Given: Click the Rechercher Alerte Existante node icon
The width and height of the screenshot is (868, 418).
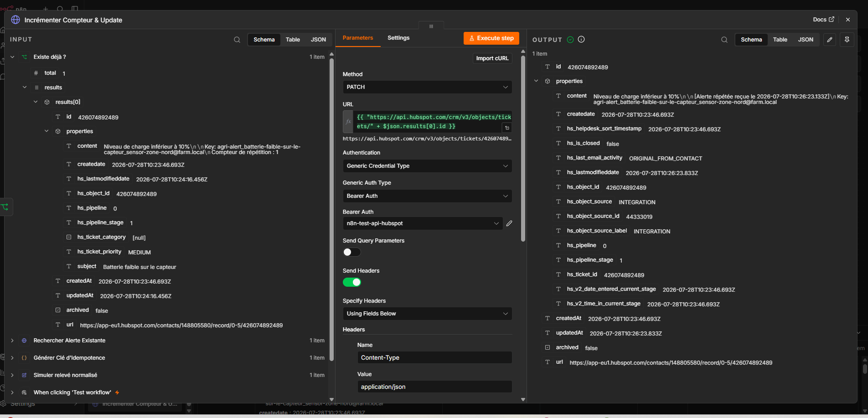Looking at the screenshot, I should point(25,341).
